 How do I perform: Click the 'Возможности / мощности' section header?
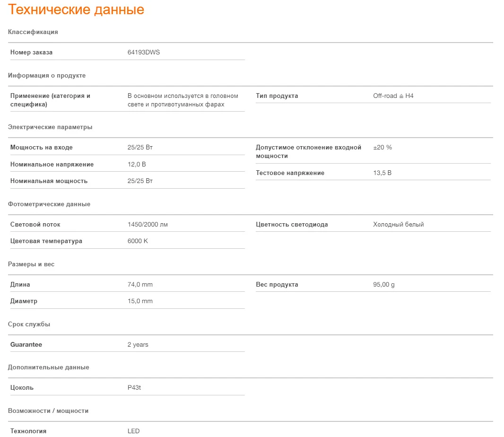48,411
